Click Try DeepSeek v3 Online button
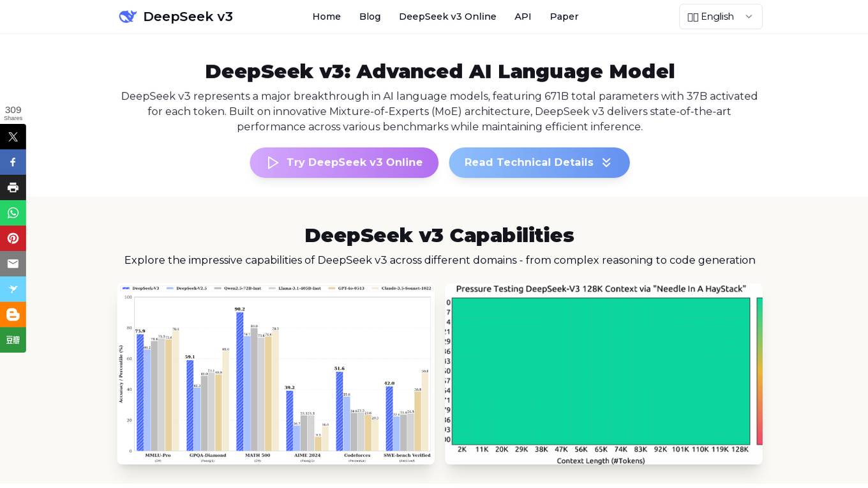This screenshot has width=868, height=488. tap(344, 163)
